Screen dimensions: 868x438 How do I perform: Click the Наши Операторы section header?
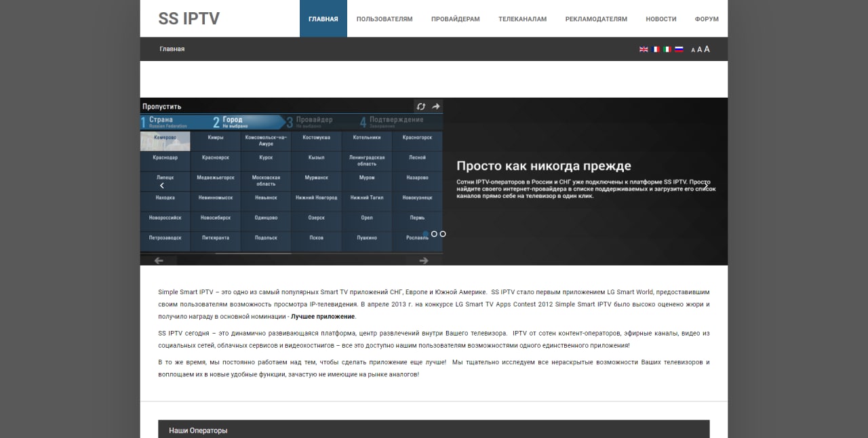(434, 429)
